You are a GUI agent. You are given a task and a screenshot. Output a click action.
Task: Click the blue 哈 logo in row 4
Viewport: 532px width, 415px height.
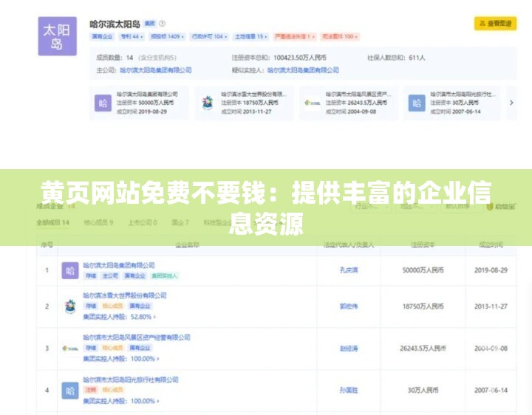pos(70,391)
